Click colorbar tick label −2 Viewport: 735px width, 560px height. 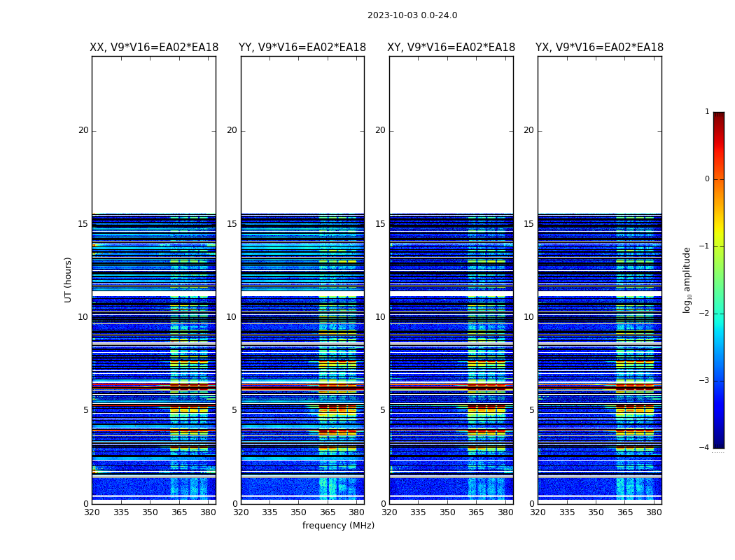(x=704, y=313)
